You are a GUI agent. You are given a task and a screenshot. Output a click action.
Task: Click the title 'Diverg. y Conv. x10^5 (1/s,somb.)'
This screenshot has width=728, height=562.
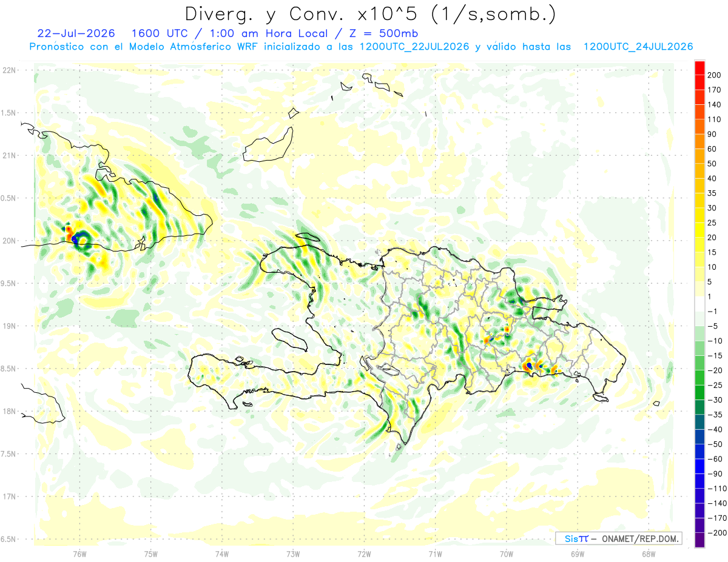(370, 14)
